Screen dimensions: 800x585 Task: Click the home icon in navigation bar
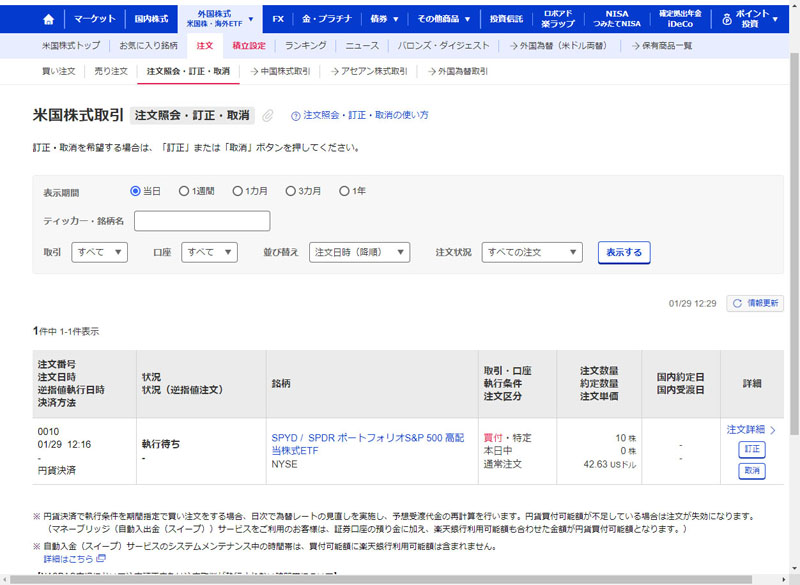click(49, 19)
